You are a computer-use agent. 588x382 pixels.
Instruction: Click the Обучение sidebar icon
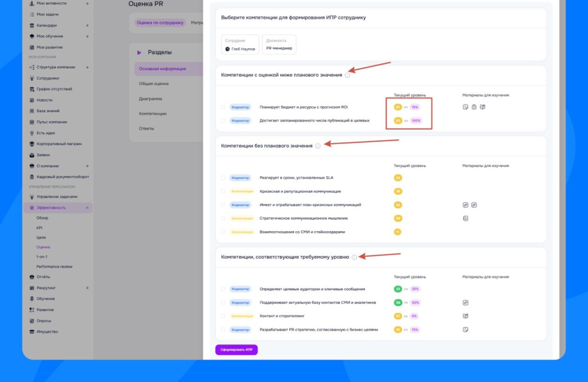click(x=32, y=299)
